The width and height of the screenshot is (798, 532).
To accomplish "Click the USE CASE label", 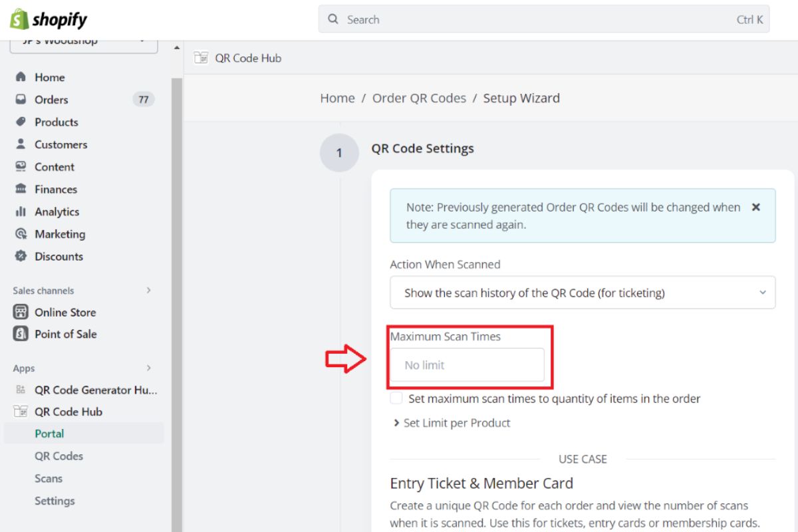I will pos(583,459).
